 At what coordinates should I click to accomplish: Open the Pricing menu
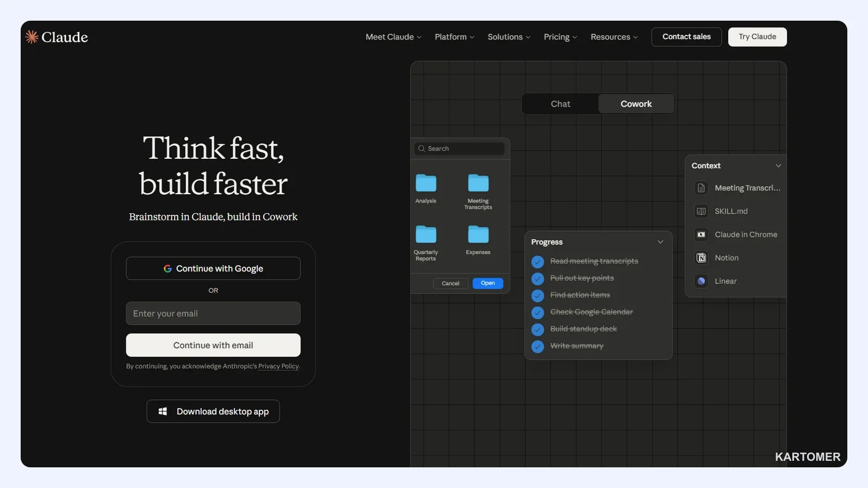pyautogui.click(x=560, y=37)
